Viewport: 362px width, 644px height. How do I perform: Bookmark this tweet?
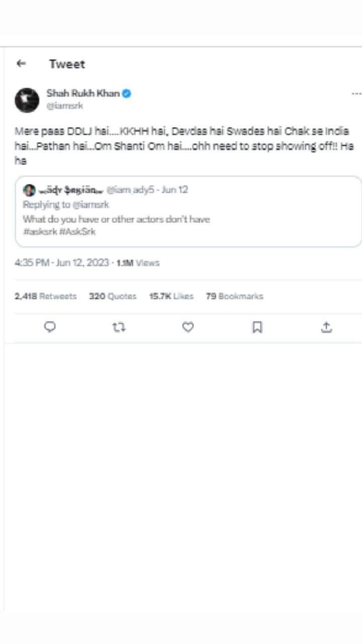(x=257, y=328)
